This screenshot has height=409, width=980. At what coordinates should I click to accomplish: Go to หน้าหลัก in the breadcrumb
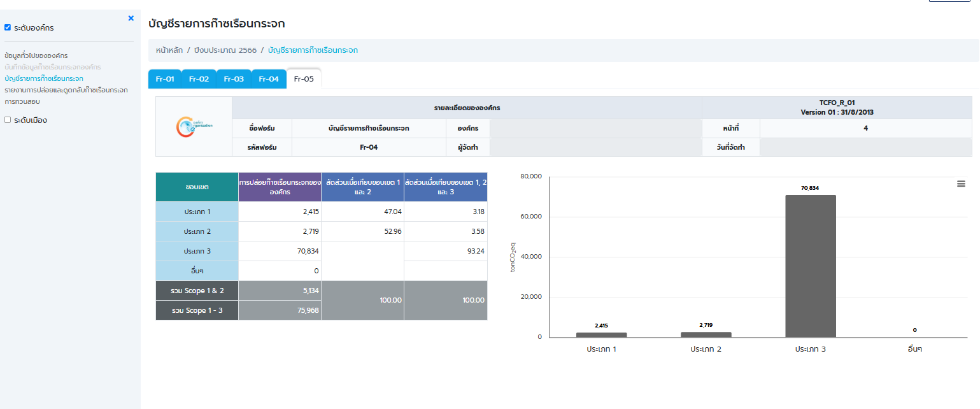[x=169, y=50]
